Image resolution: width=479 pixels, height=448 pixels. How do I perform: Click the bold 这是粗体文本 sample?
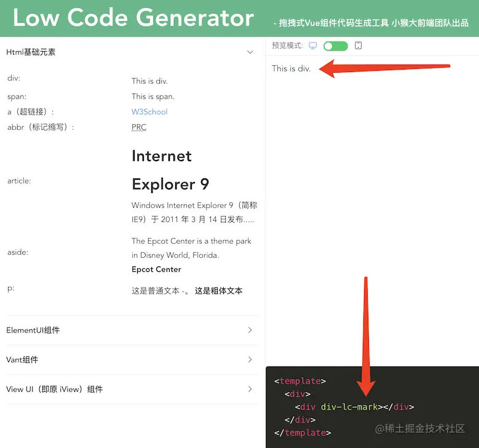(219, 291)
